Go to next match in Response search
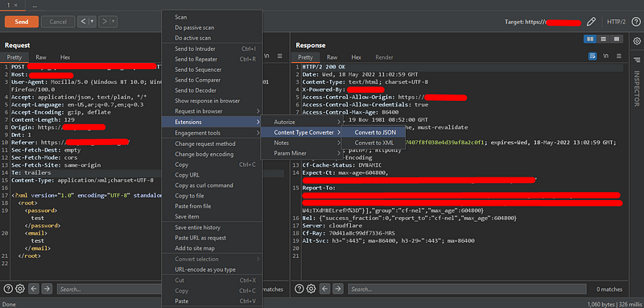 point(338,289)
